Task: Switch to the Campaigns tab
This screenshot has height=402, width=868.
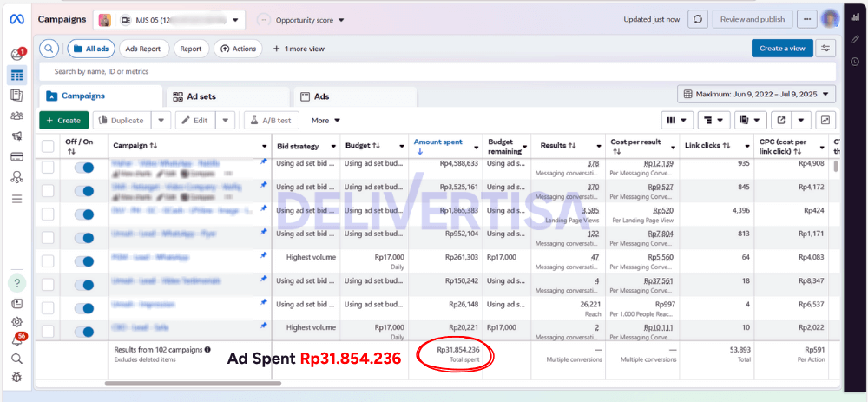Action: coord(101,96)
